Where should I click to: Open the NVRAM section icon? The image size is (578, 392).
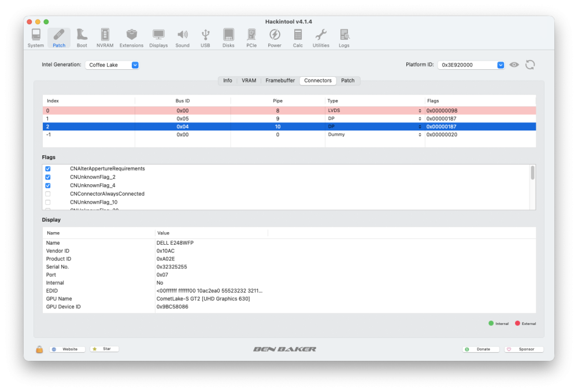105,38
